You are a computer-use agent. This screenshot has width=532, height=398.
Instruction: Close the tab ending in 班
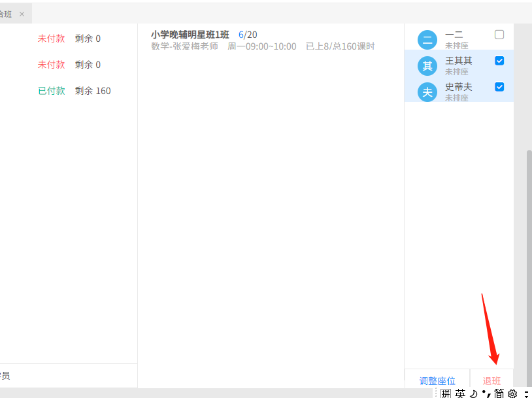point(22,14)
